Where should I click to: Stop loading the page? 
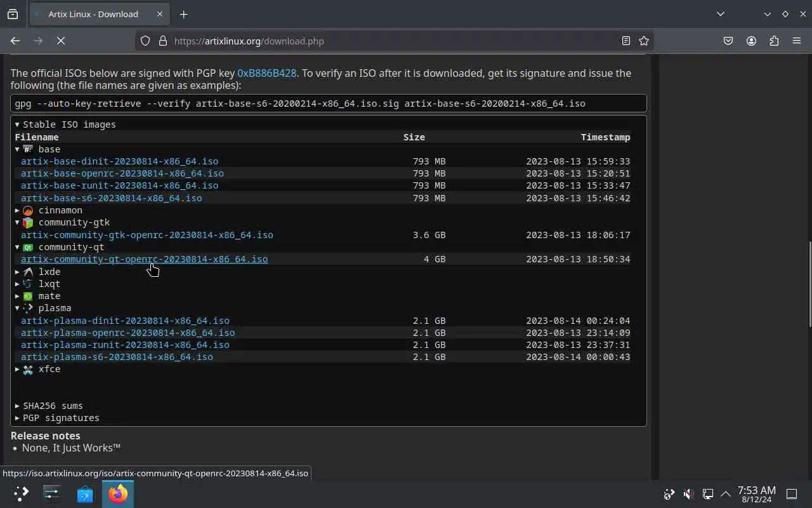tap(61, 41)
